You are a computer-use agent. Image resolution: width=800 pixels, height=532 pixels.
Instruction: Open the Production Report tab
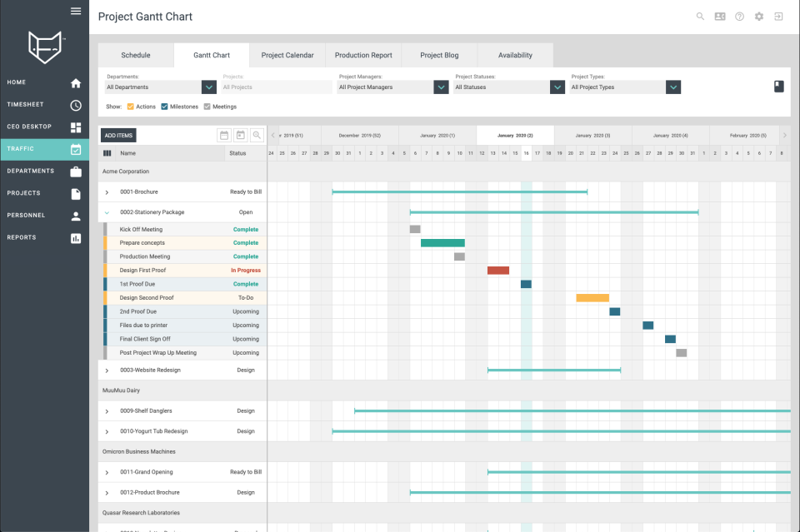pos(363,55)
